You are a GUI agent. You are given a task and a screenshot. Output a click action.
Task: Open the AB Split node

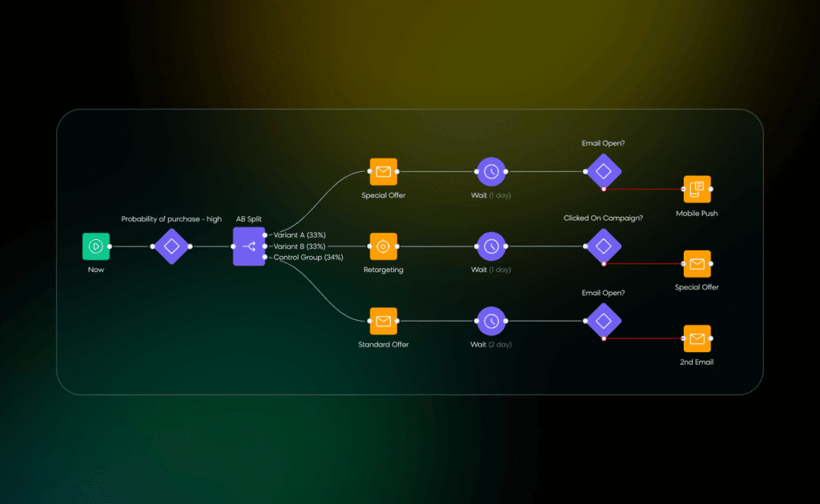[250, 246]
